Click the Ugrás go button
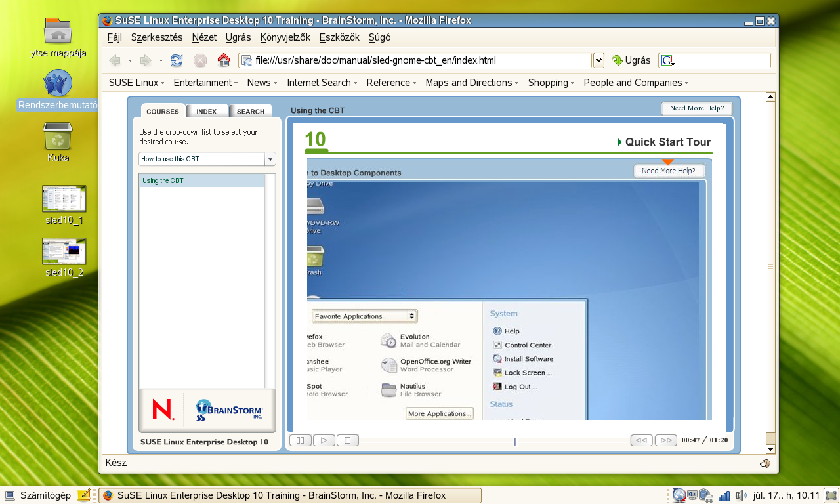 click(x=631, y=60)
